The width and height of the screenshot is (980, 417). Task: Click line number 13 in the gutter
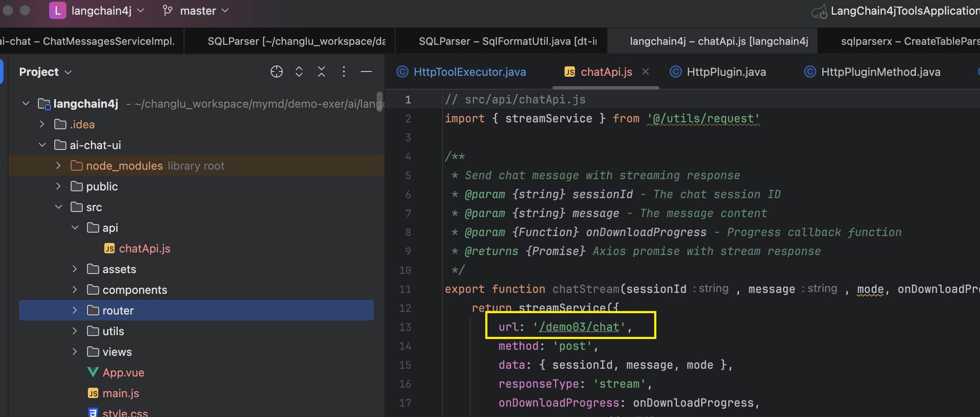click(405, 327)
